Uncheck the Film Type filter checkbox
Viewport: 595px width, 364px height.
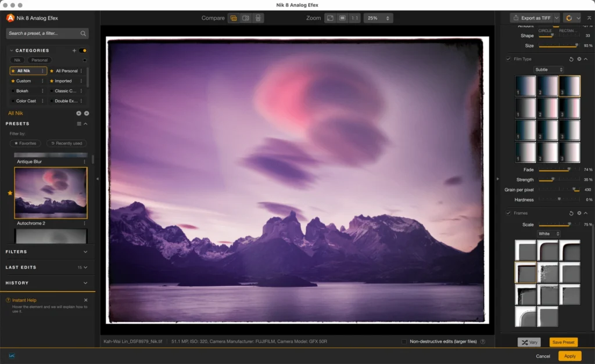(508, 59)
